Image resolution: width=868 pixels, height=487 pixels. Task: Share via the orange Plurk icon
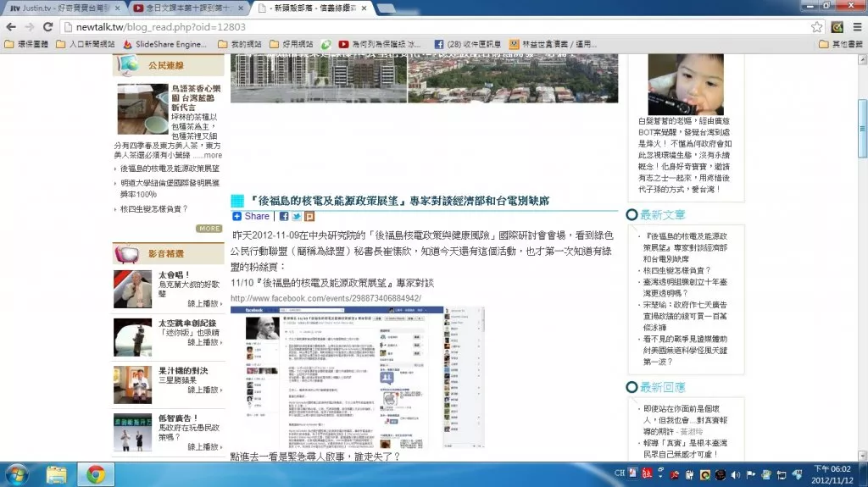point(309,216)
